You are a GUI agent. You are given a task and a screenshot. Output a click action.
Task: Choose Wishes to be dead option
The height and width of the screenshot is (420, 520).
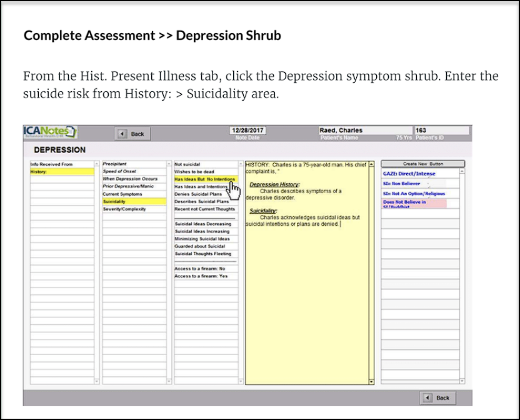[x=206, y=172]
